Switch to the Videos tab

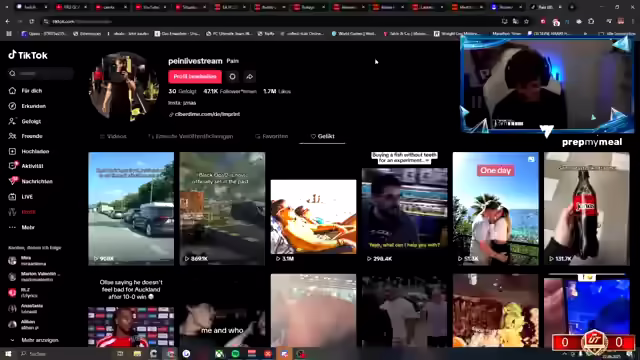tap(113, 136)
